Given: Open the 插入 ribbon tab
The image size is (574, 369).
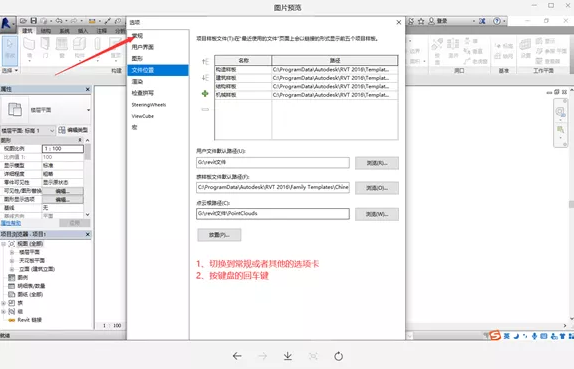Looking at the screenshot, I should (x=83, y=31).
